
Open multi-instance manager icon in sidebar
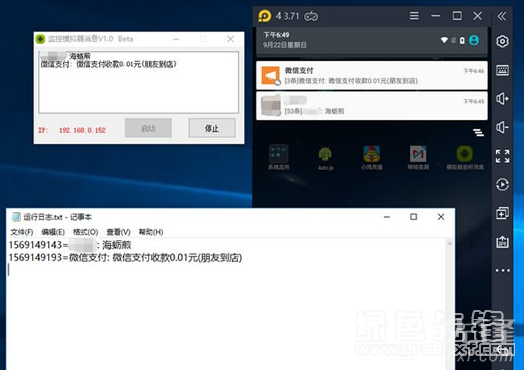[502, 213]
